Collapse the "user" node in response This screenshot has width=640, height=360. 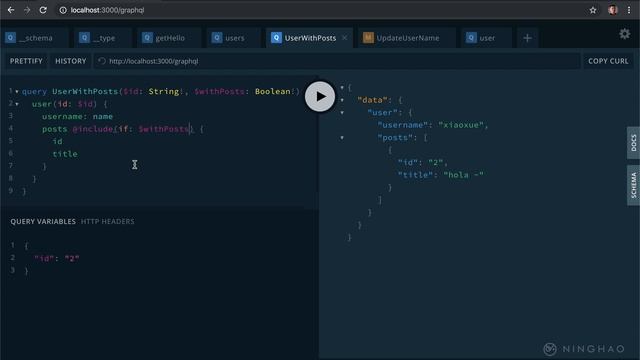tap(342, 113)
